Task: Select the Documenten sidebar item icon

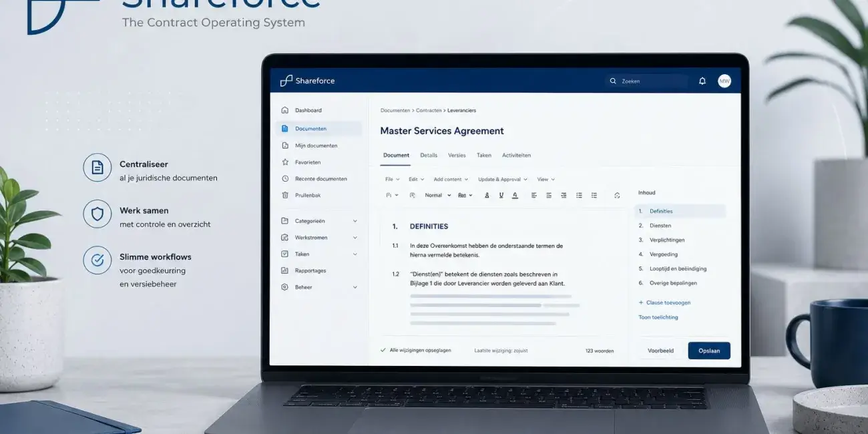Action: pos(285,129)
